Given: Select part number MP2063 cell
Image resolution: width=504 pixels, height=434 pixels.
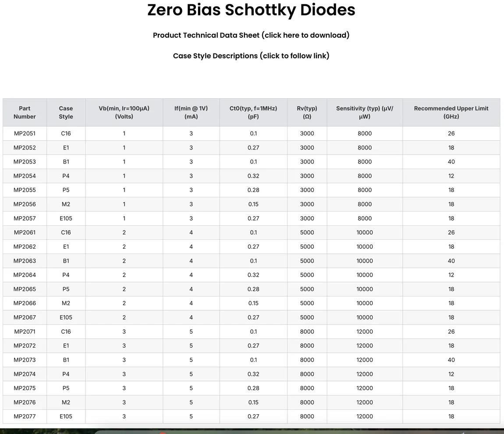Looking at the screenshot, I should (25, 261).
